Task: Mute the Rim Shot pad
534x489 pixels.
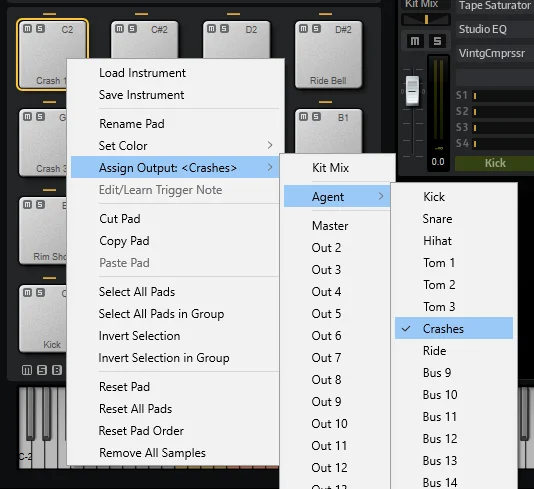Action: pos(28,205)
